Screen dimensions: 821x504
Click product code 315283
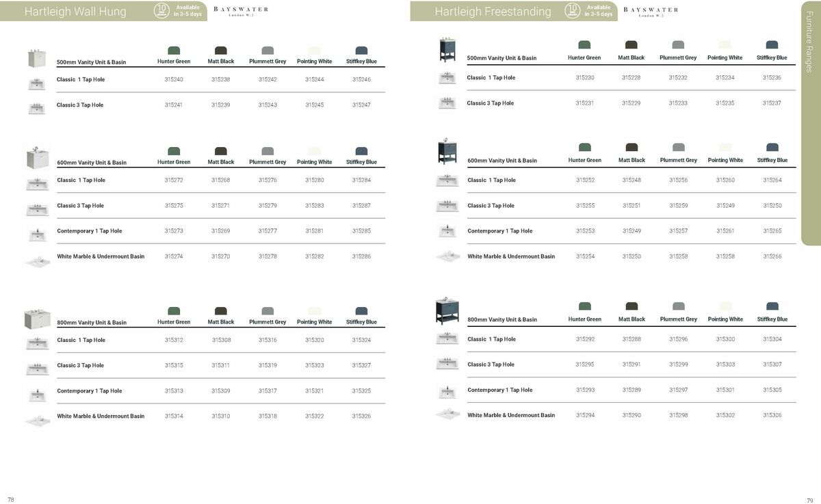click(315, 206)
